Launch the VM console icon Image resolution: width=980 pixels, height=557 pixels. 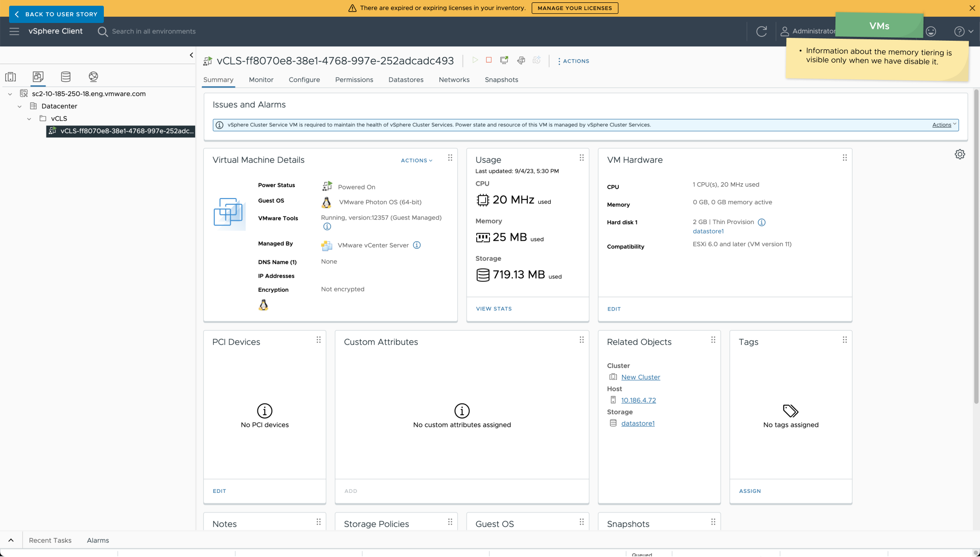tap(504, 60)
